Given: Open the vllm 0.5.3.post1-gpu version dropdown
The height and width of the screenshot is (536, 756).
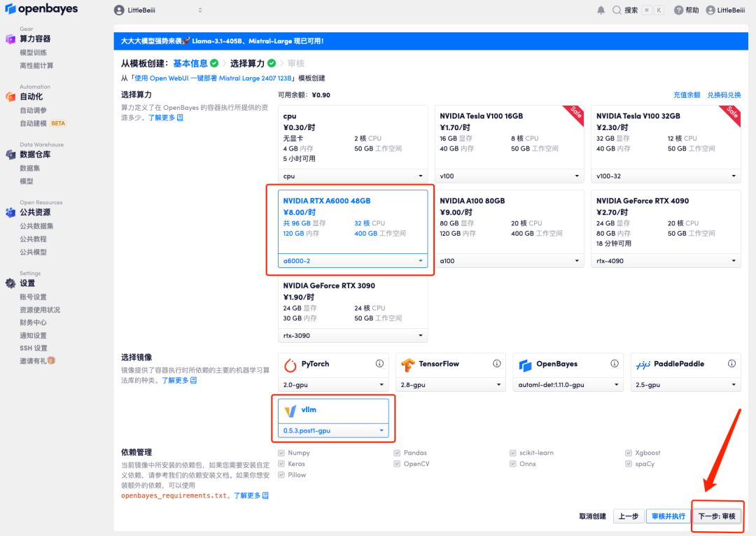Looking at the screenshot, I should click(x=333, y=431).
